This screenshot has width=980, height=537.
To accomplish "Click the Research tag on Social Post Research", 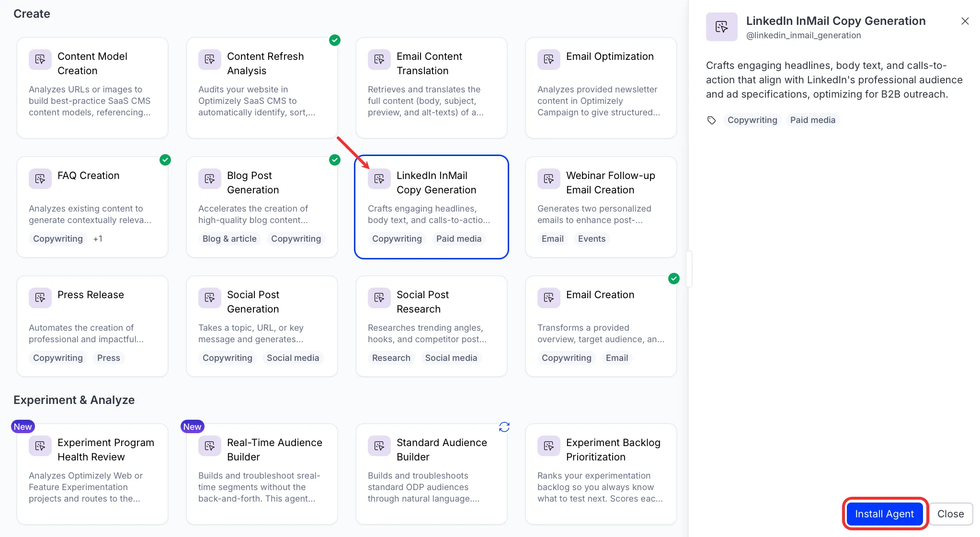I will click(391, 358).
